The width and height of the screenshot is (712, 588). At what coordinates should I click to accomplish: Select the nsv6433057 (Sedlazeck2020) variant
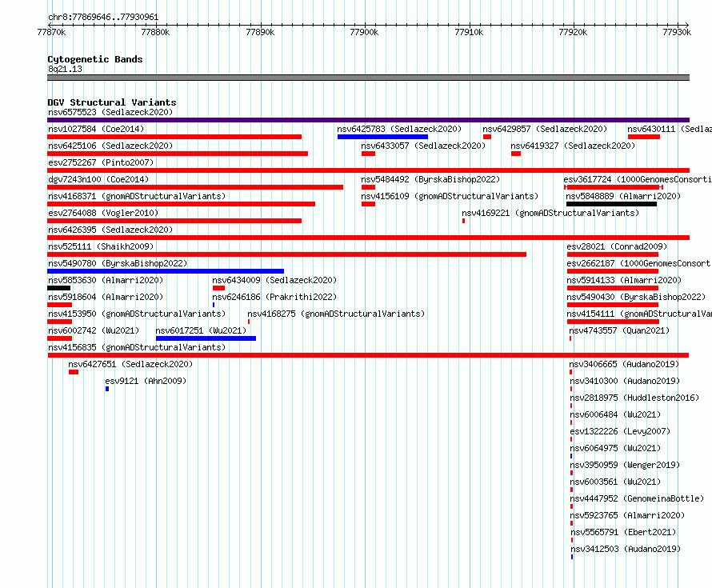423,146
